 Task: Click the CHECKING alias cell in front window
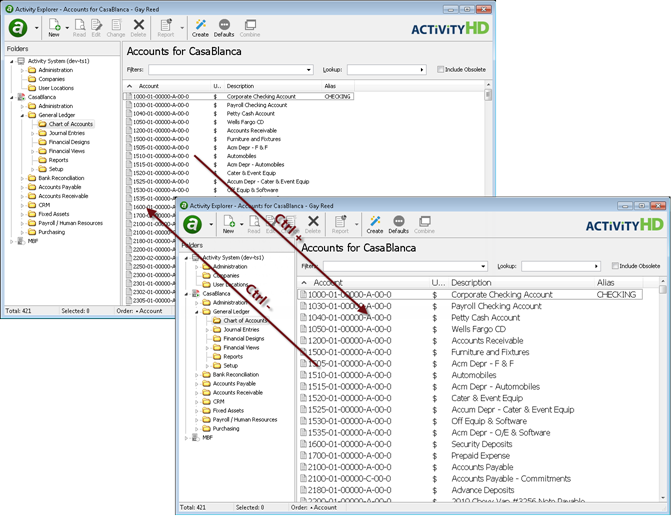click(616, 295)
